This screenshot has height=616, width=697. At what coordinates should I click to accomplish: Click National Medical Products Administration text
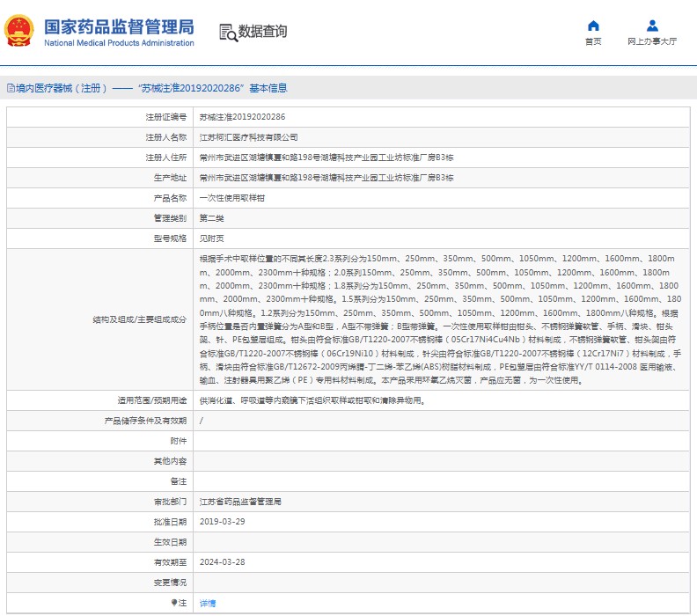[x=119, y=43]
